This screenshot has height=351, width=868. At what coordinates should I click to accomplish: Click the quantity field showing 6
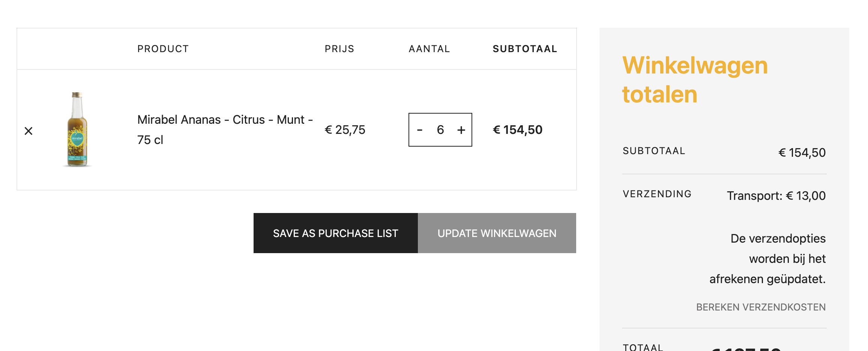click(x=440, y=130)
